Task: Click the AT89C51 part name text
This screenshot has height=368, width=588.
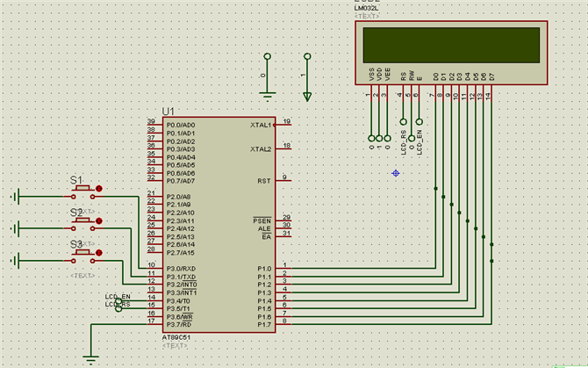Action: pos(180,337)
